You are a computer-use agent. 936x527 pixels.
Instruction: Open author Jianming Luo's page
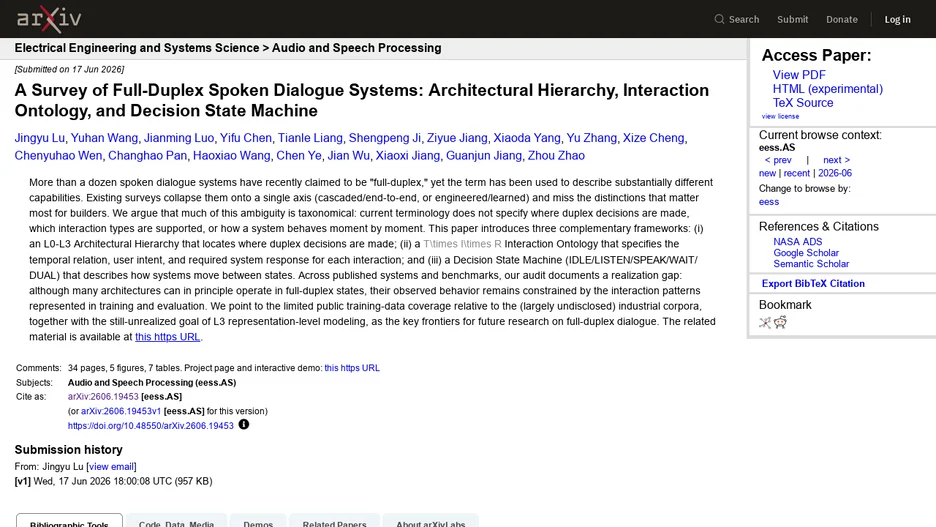[x=178, y=138]
